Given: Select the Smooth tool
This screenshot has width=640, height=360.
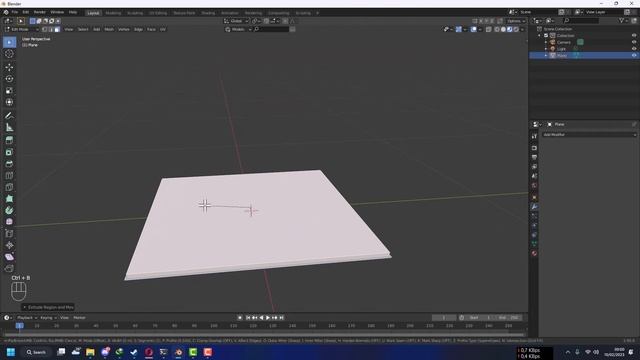Looking at the screenshot, I should (x=9, y=222).
